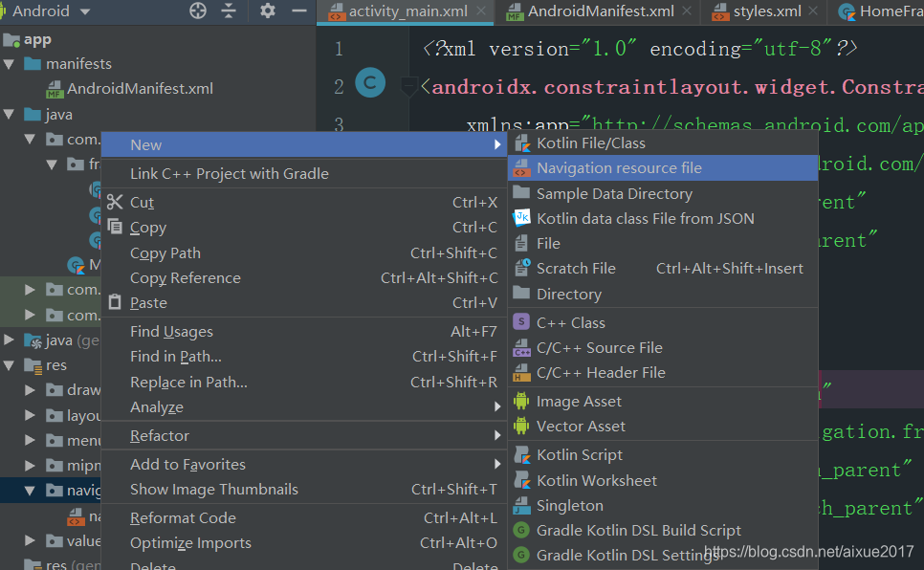The height and width of the screenshot is (570, 924).
Task: Collapse the java folder arrow
Action: [x=9, y=115]
